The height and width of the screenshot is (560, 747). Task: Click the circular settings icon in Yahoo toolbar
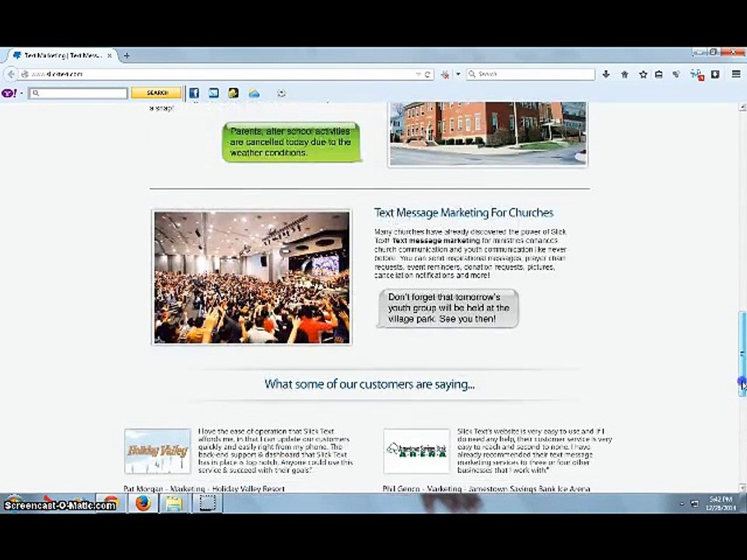tap(281, 93)
